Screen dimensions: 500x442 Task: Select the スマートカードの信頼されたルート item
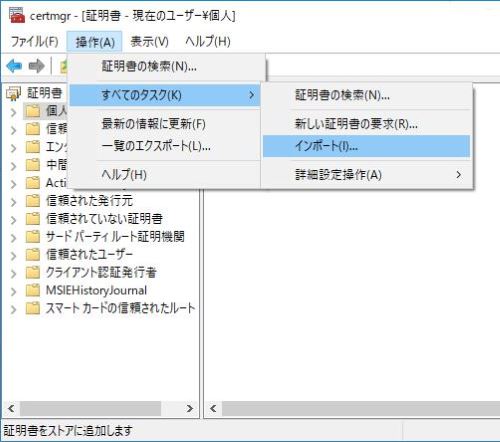(120, 308)
